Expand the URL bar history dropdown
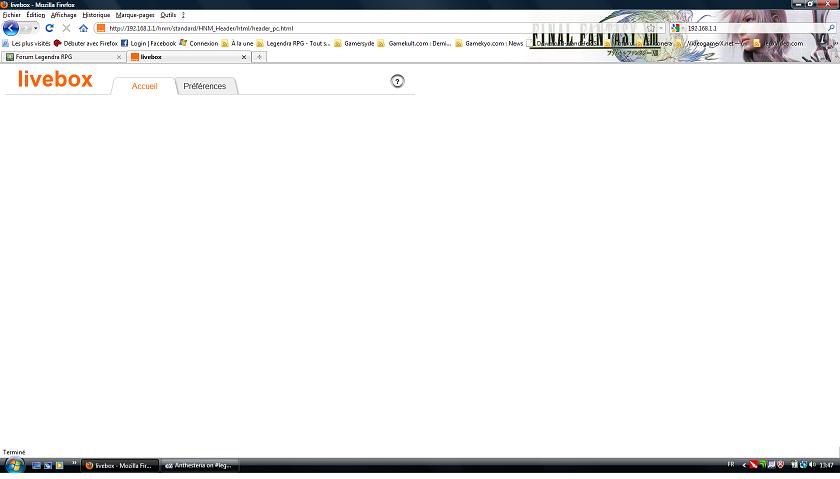Image resolution: width=840 pixels, height=479 pixels. (x=661, y=28)
